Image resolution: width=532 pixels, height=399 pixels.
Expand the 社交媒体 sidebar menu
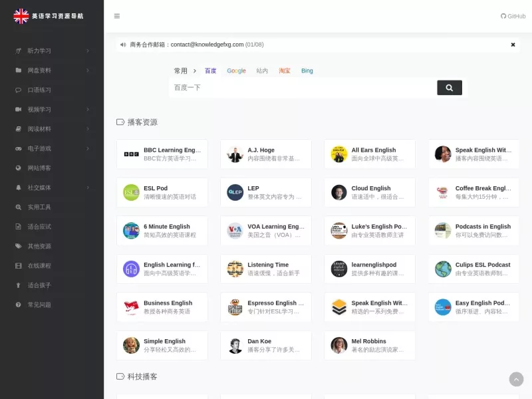point(52,188)
